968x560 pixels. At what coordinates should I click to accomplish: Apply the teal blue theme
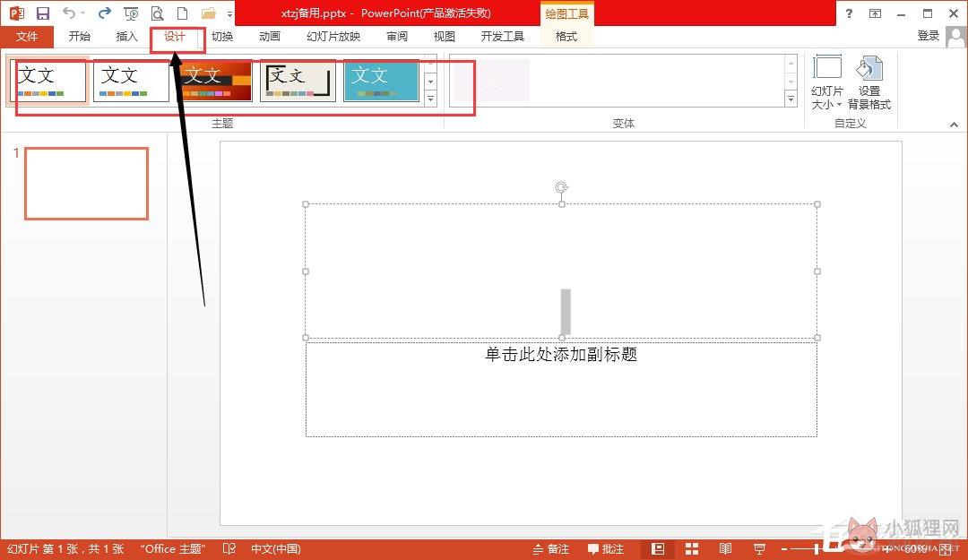coord(381,81)
